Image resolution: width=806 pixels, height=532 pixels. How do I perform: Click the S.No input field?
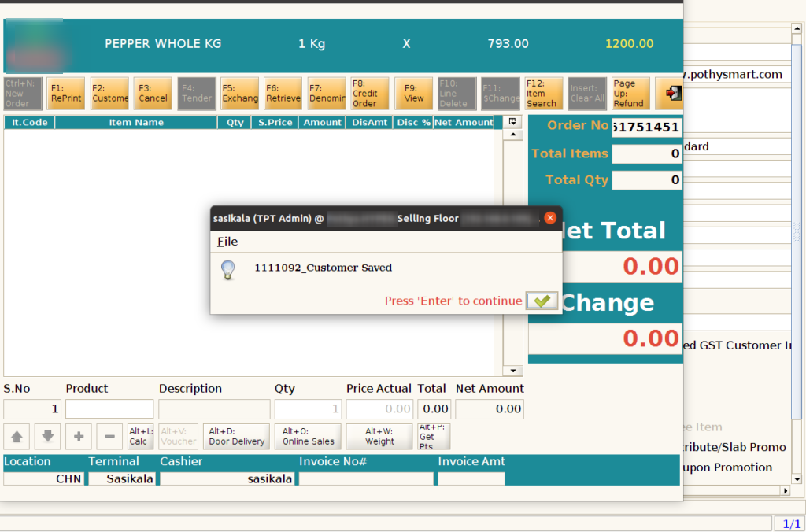pos(31,409)
